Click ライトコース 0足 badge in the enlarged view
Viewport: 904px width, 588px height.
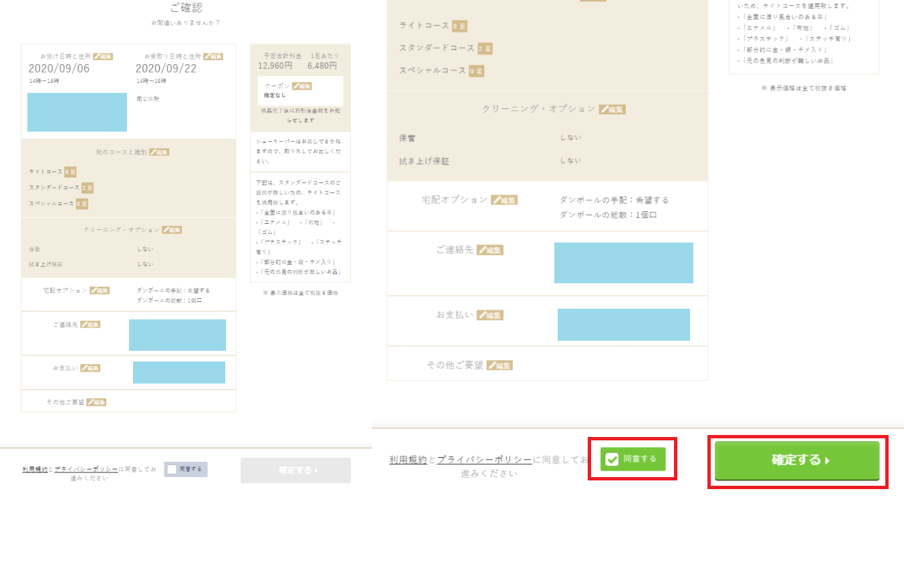(x=459, y=26)
